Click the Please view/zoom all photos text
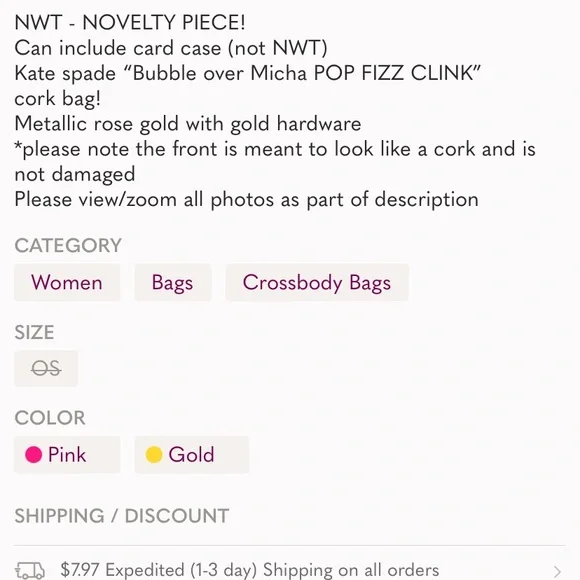 246,200
